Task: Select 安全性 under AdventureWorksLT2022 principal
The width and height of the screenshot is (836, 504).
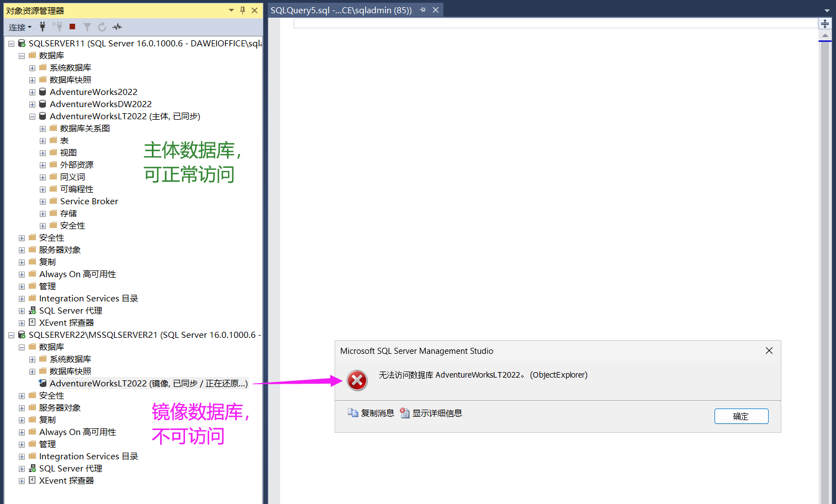Action: click(x=72, y=225)
